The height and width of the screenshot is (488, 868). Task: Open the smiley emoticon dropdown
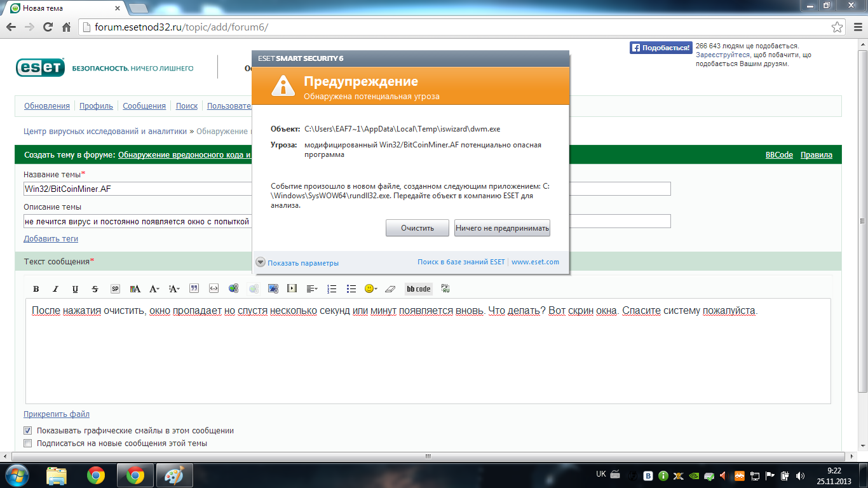coord(371,288)
